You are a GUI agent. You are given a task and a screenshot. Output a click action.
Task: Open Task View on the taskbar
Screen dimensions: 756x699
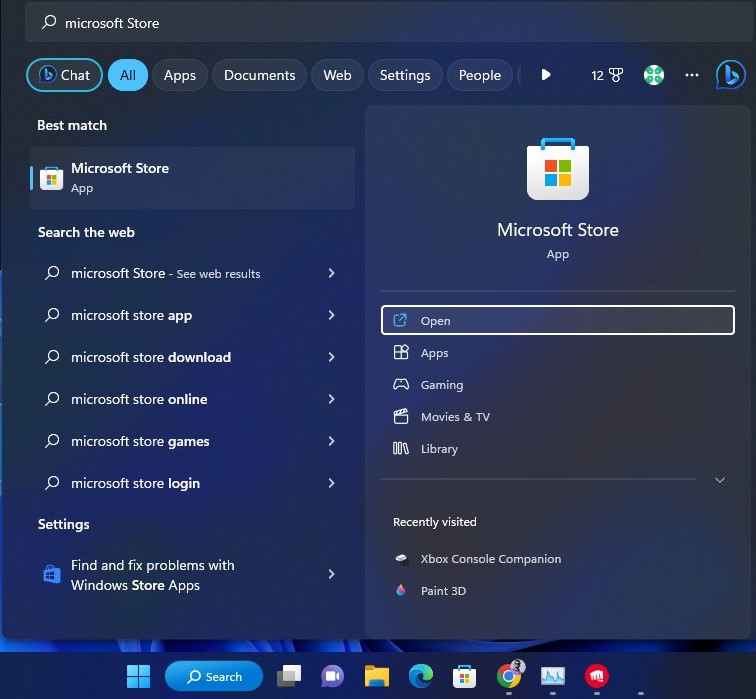click(289, 676)
